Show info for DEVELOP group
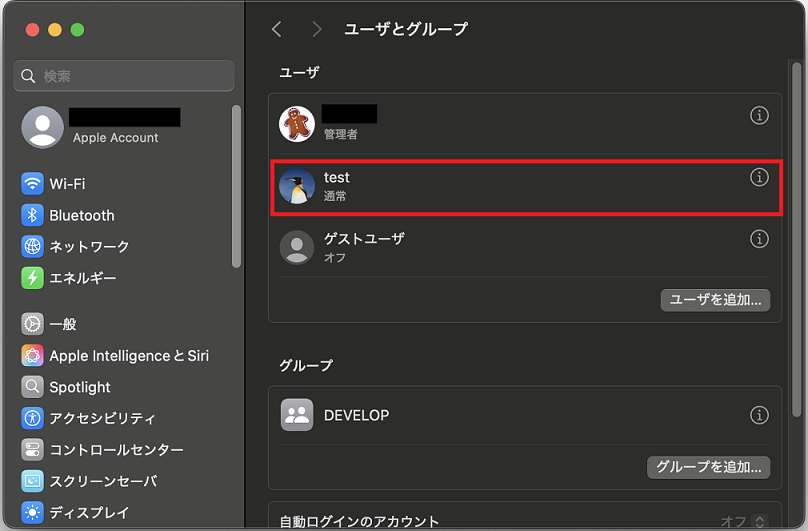This screenshot has width=808, height=531. coord(759,415)
